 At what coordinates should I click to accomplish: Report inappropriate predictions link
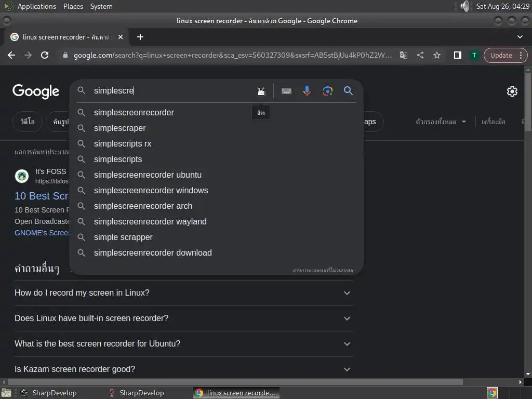click(323, 270)
